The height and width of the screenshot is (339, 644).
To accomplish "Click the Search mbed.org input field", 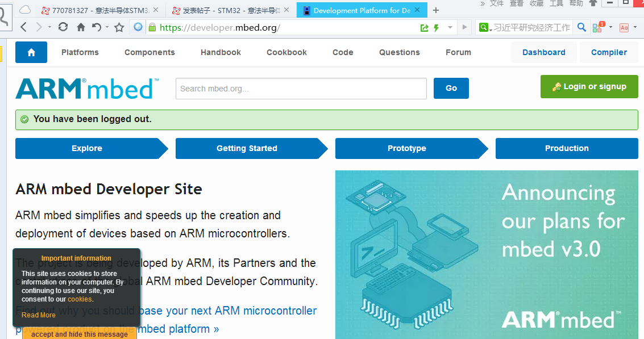I will pyautogui.click(x=301, y=89).
